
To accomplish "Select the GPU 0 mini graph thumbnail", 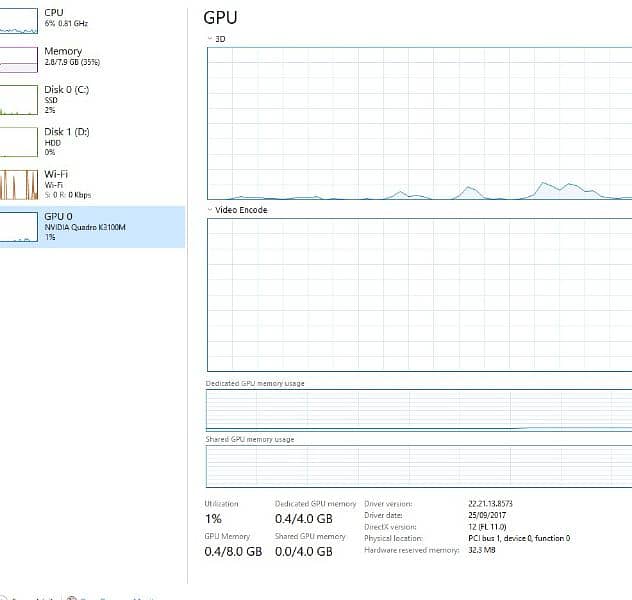I will (x=18, y=227).
